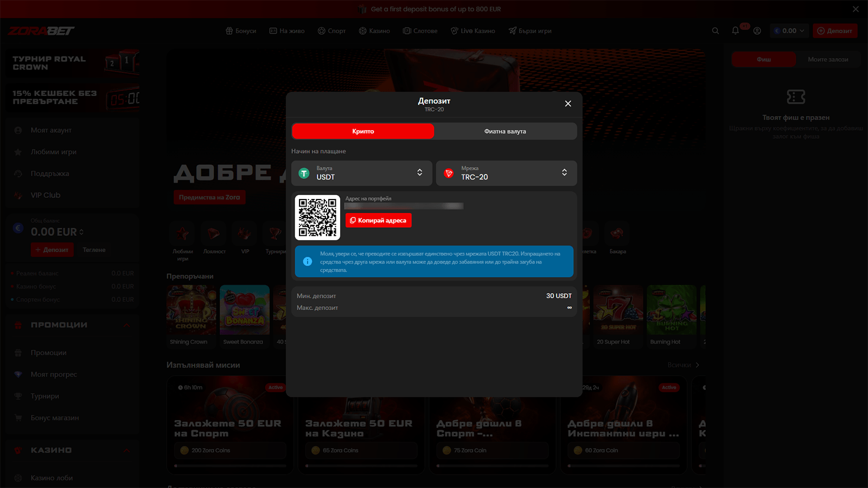This screenshot has height=488, width=868.
Task: Click the search magnifier icon
Action: click(716, 31)
